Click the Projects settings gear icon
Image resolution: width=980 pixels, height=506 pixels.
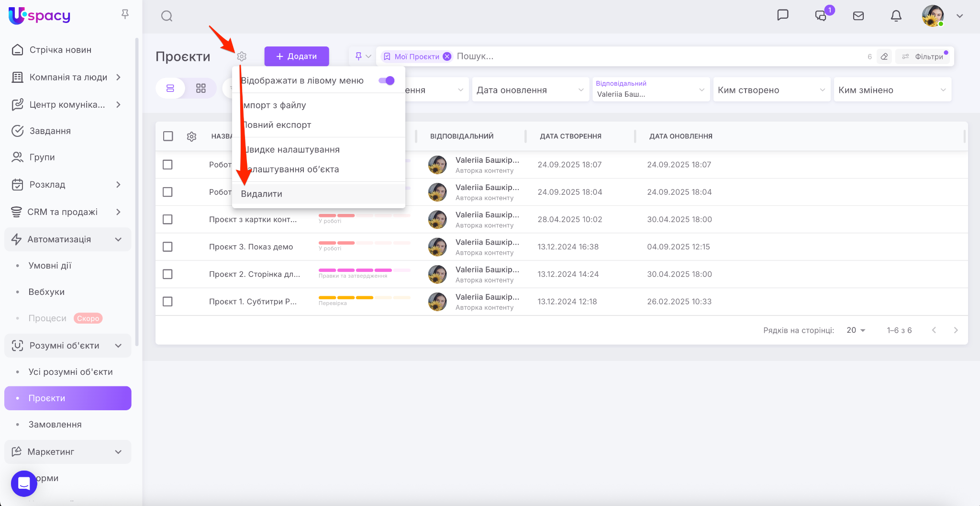pyautogui.click(x=242, y=56)
